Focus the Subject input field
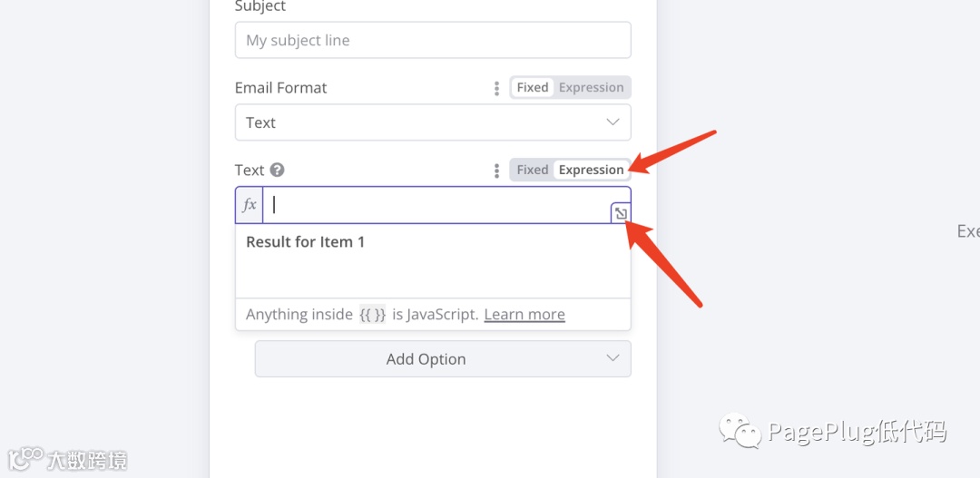980x478 pixels. tap(433, 40)
